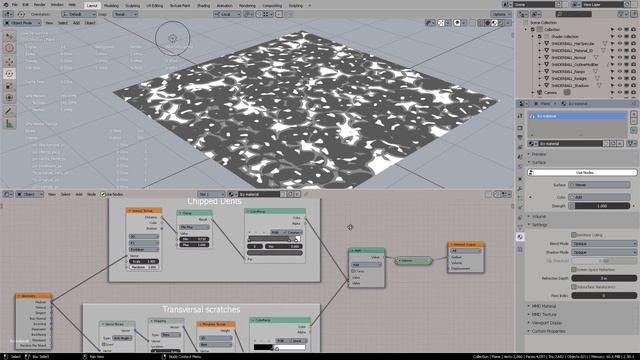640x360 pixels.
Task: Expand the Viewport Display panel
Action: coord(546,323)
